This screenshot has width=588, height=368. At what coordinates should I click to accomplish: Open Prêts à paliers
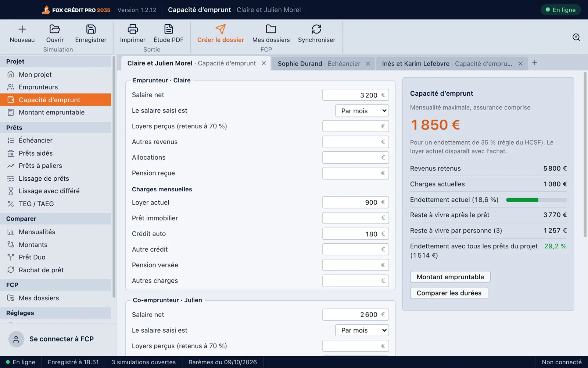pyautogui.click(x=56, y=166)
